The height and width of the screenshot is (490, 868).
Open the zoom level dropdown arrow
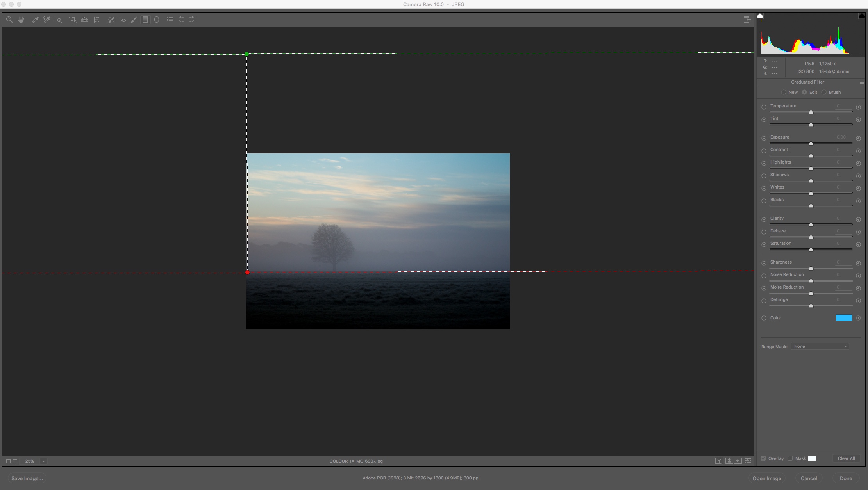pyautogui.click(x=44, y=461)
